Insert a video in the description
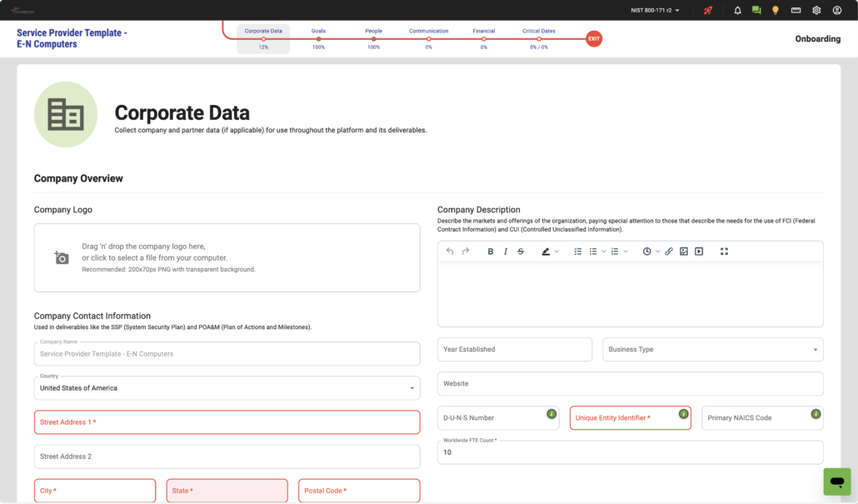This screenshot has width=858, height=504. [x=700, y=252]
